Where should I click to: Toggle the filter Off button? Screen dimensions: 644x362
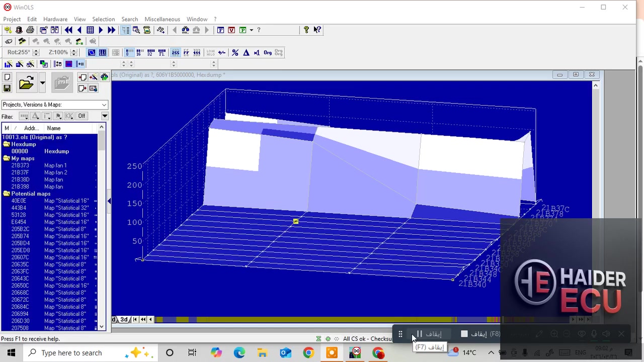click(82, 116)
